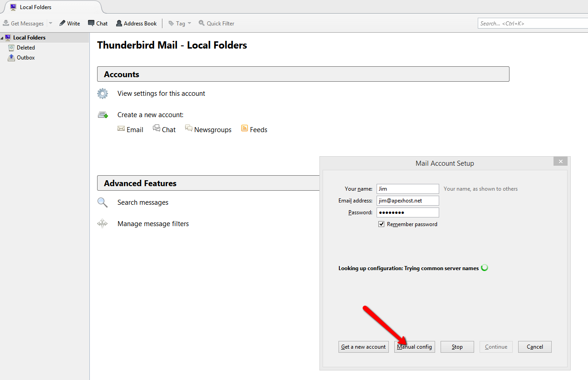Screen dimensions: 588x380
Task: Open Manage message filters
Action: pos(153,224)
